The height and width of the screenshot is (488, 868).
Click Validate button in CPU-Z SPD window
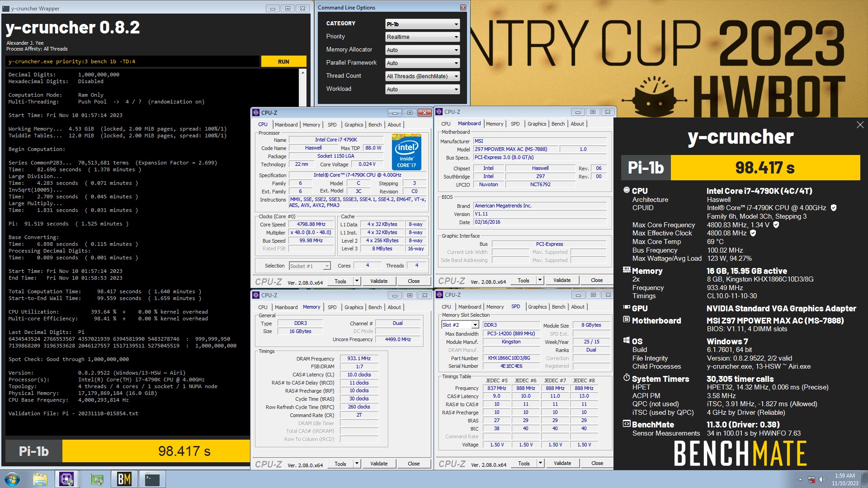coord(562,463)
